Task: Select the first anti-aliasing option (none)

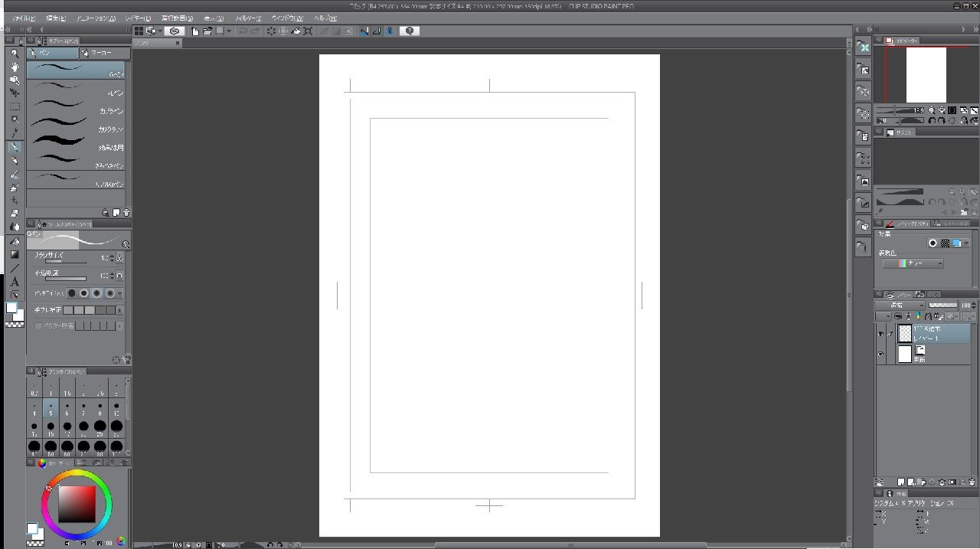Action: 72,293
